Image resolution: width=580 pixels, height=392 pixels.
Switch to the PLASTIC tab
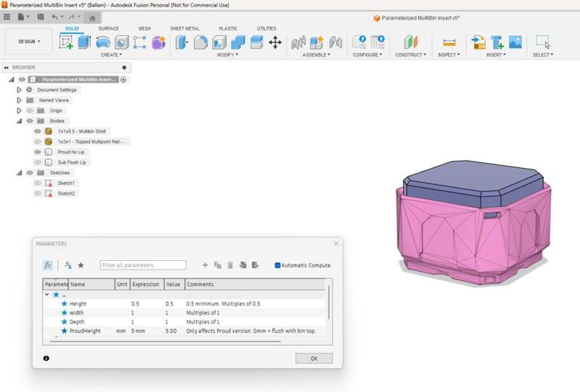coord(228,28)
